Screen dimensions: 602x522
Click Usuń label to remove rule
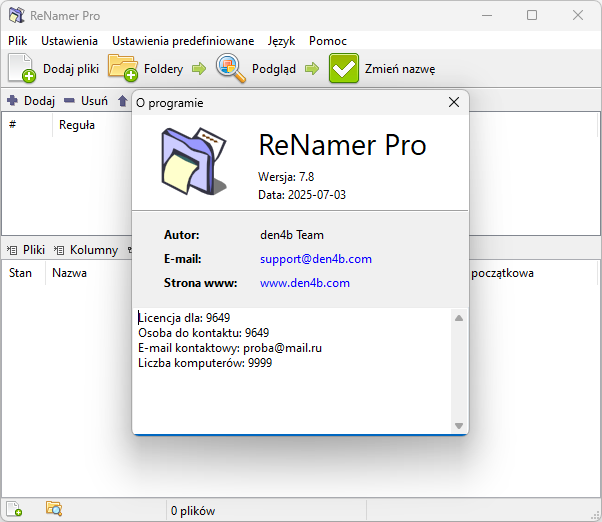pos(94,101)
